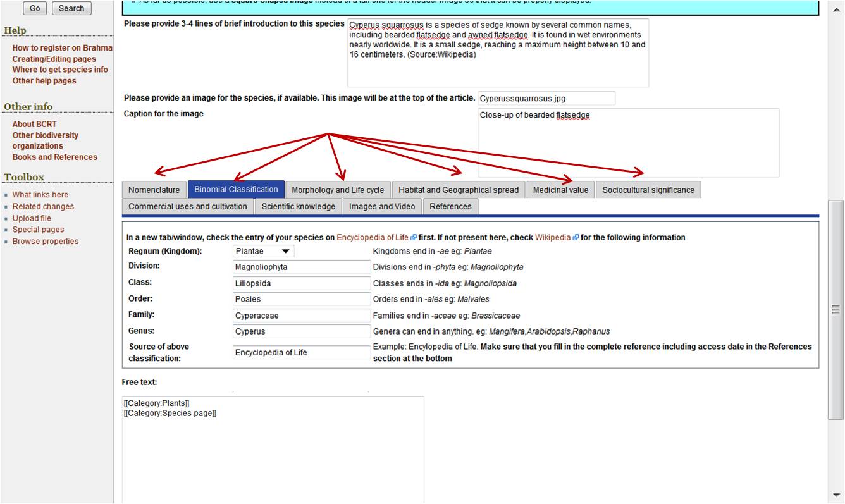Select the Binomial Classification tab
The width and height of the screenshot is (845, 504).
pyautogui.click(x=236, y=189)
